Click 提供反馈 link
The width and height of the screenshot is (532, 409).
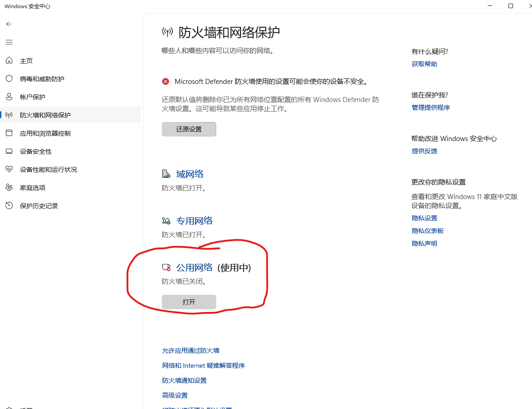(x=424, y=151)
